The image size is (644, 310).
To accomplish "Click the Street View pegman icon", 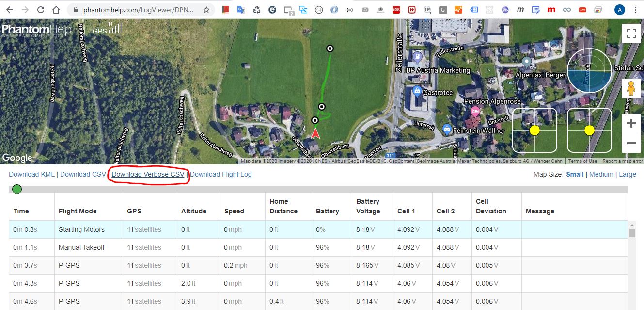I will 631,89.
